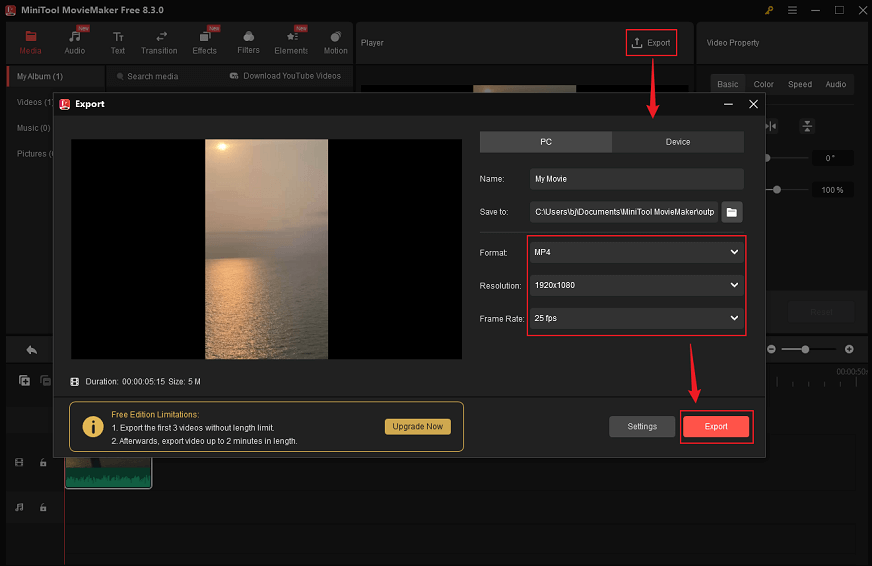Open the Transition panel icon

[160, 38]
